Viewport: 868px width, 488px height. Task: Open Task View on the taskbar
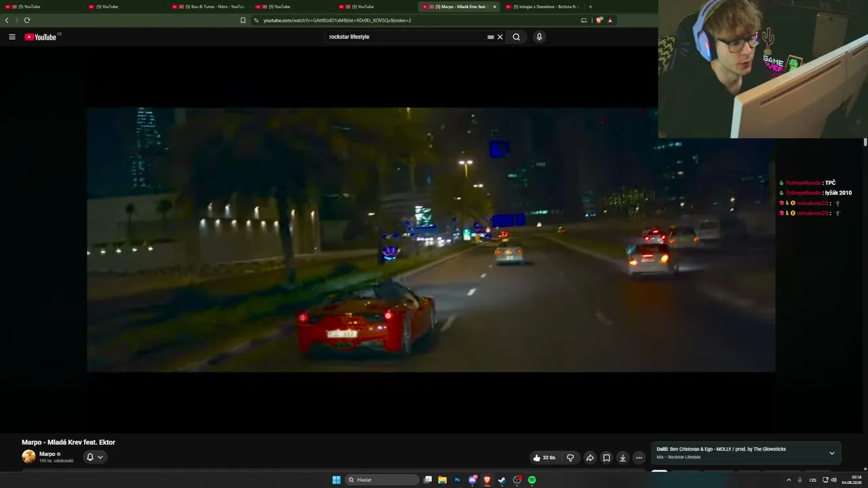(428, 480)
